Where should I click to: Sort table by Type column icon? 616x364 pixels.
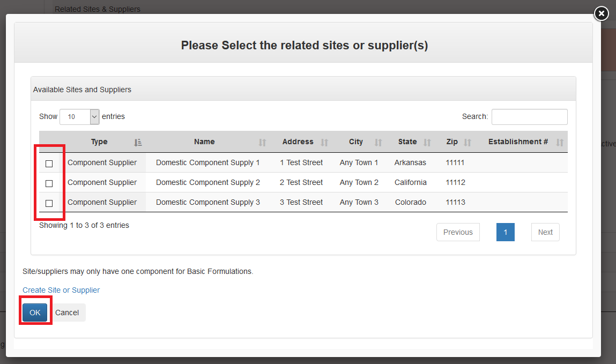tap(138, 143)
